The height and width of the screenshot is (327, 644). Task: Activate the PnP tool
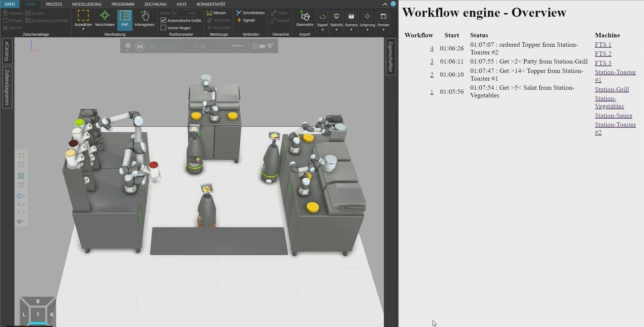125,18
